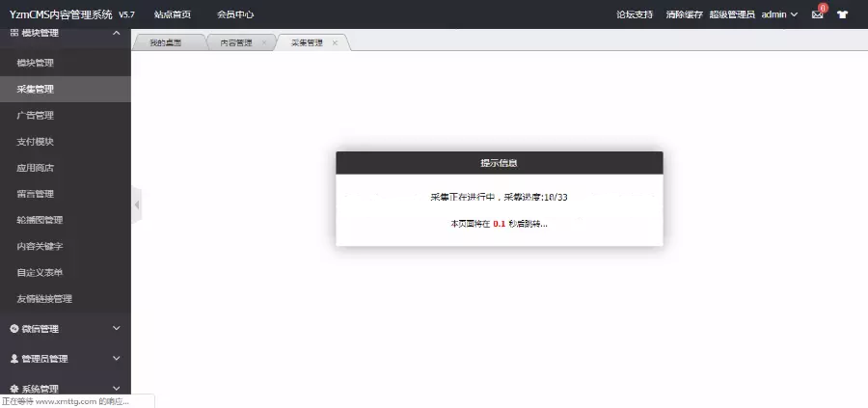Click the 系统管理 gear icon

14,388
